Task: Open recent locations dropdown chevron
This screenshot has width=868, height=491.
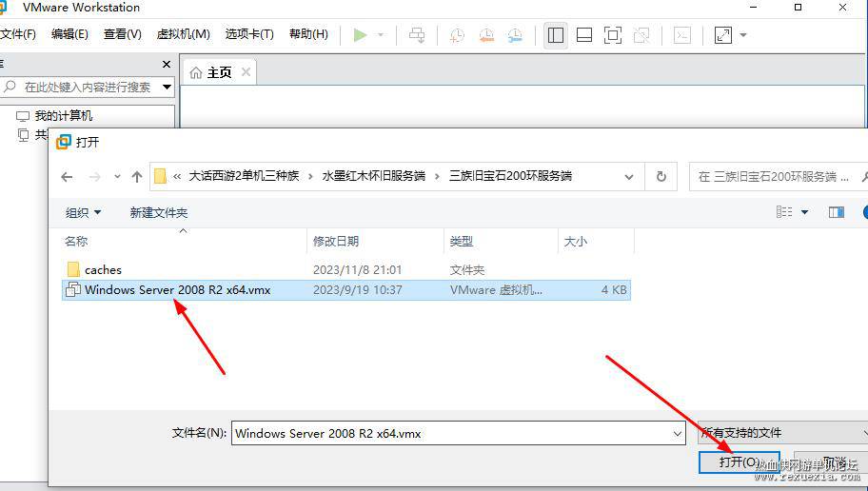Action: 117,177
